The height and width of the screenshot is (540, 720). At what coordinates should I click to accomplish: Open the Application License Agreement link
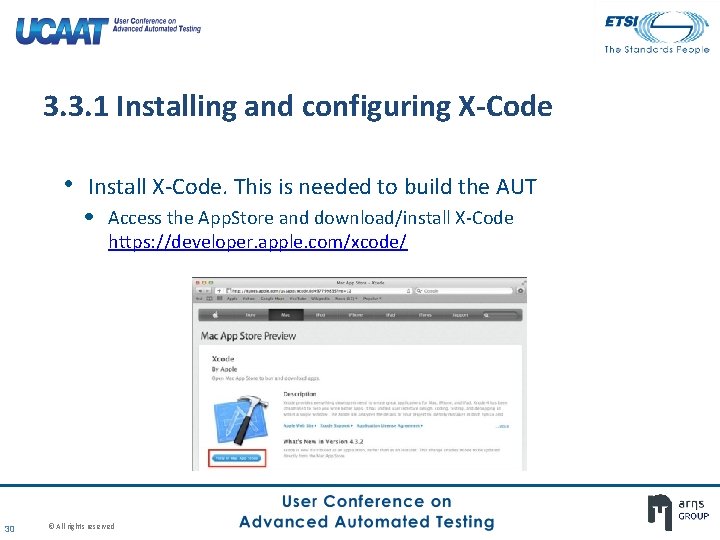click(390, 426)
